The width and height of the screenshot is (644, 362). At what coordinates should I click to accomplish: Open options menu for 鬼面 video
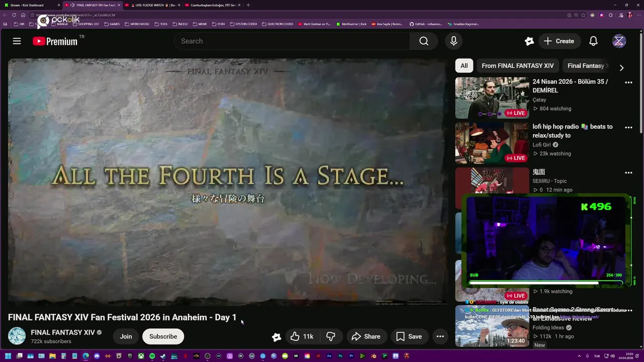click(628, 173)
